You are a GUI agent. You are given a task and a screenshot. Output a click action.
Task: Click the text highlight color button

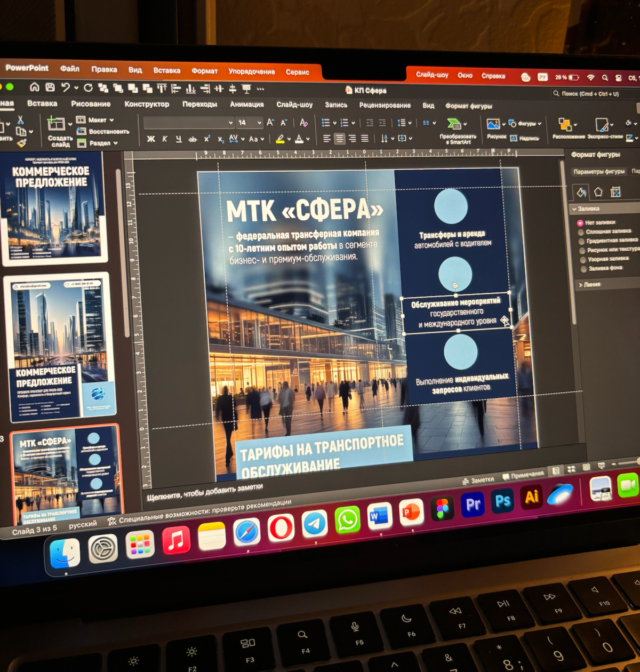[280, 139]
